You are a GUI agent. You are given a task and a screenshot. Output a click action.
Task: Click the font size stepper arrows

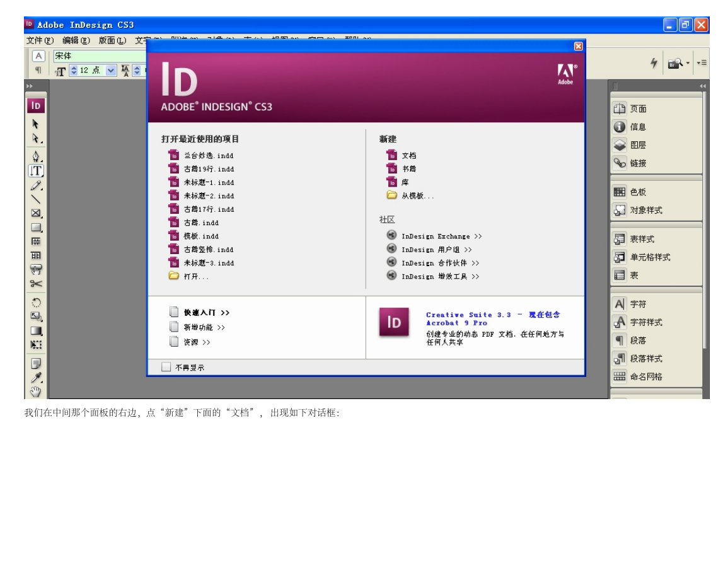pyautogui.click(x=73, y=70)
